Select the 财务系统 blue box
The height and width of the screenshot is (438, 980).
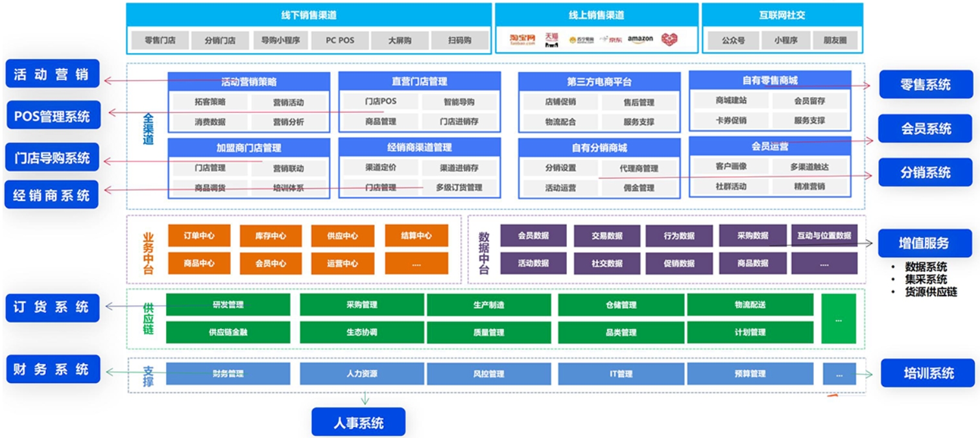coord(53,369)
